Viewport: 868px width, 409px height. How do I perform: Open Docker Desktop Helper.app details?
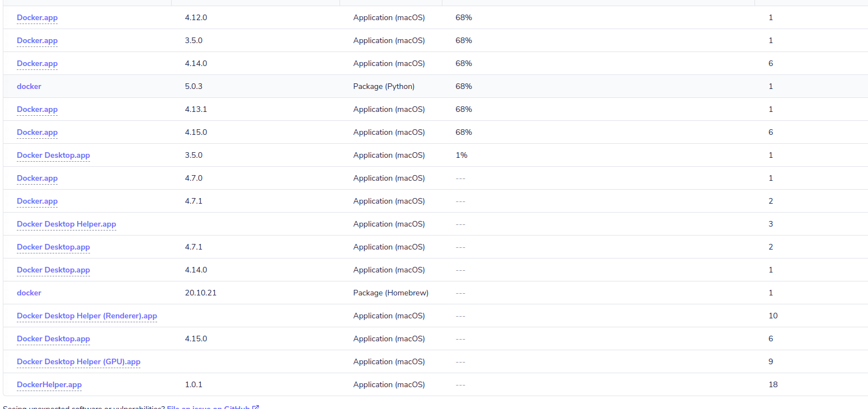(66, 224)
